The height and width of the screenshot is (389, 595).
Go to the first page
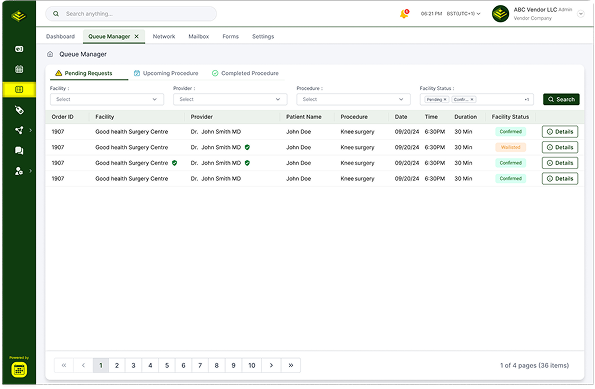64,365
